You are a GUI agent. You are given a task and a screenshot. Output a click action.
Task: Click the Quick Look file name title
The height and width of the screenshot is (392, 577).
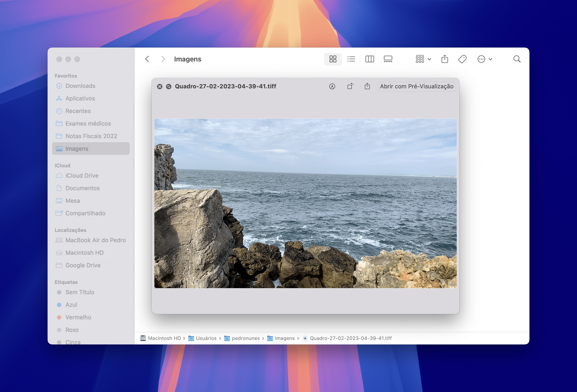click(x=225, y=86)
